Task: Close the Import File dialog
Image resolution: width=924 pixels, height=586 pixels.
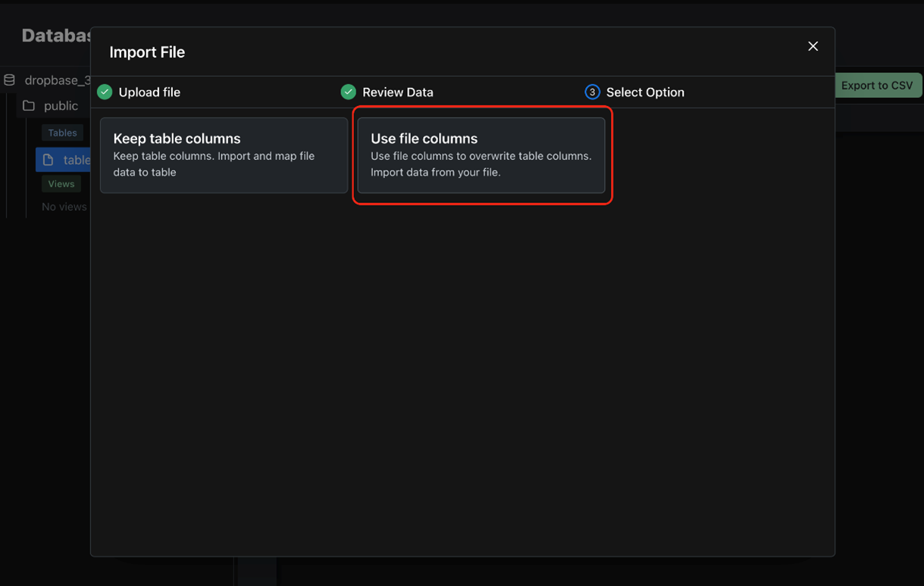Action: tap(813, 47)
